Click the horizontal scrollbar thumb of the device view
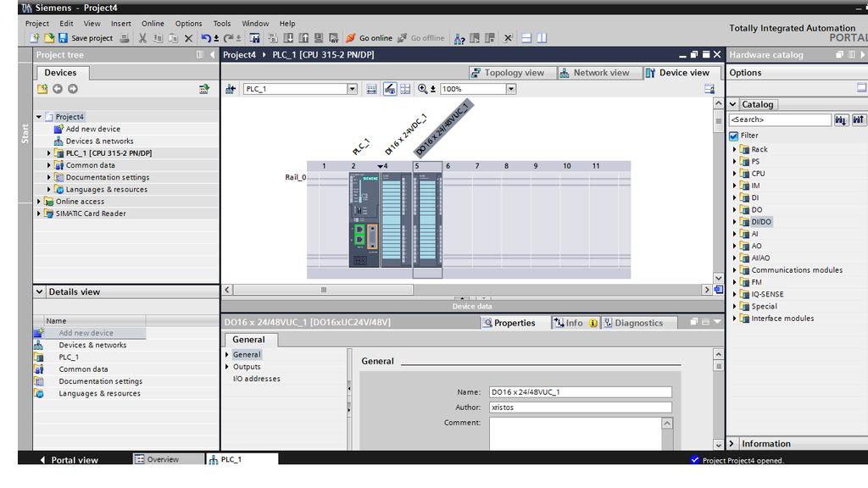The image size is (868, 488). (323, 290)
